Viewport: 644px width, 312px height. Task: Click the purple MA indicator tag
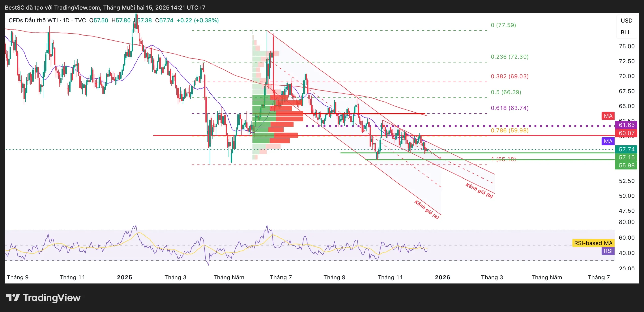[x=608, y=141]
